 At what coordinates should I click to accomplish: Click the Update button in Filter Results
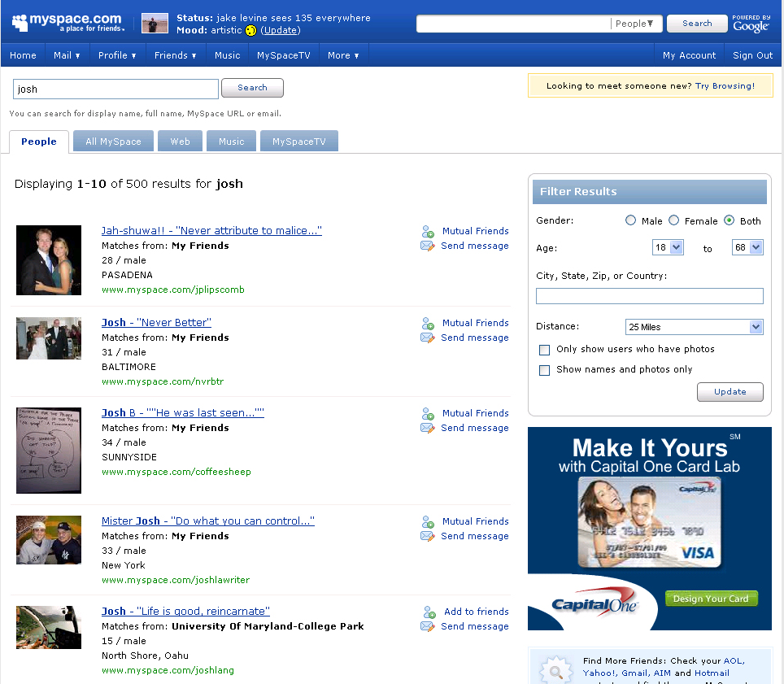pos(730,392)
